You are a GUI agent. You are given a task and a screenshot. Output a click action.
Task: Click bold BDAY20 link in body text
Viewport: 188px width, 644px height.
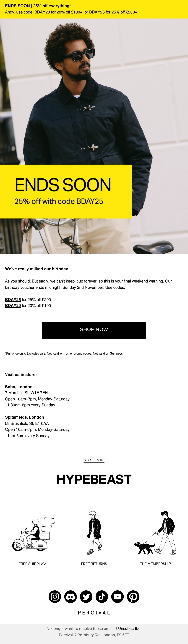click(13, 306)
